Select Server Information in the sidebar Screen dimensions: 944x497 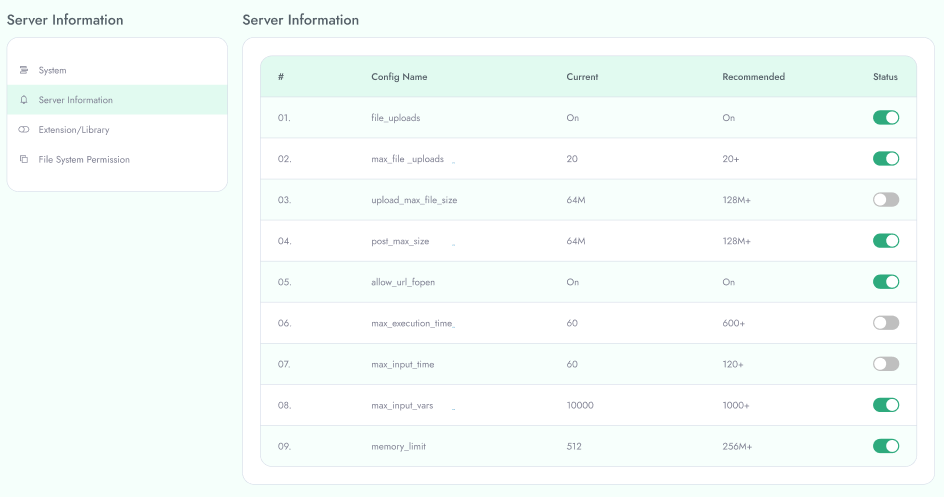pyautogui.click(x=117, y=100)
